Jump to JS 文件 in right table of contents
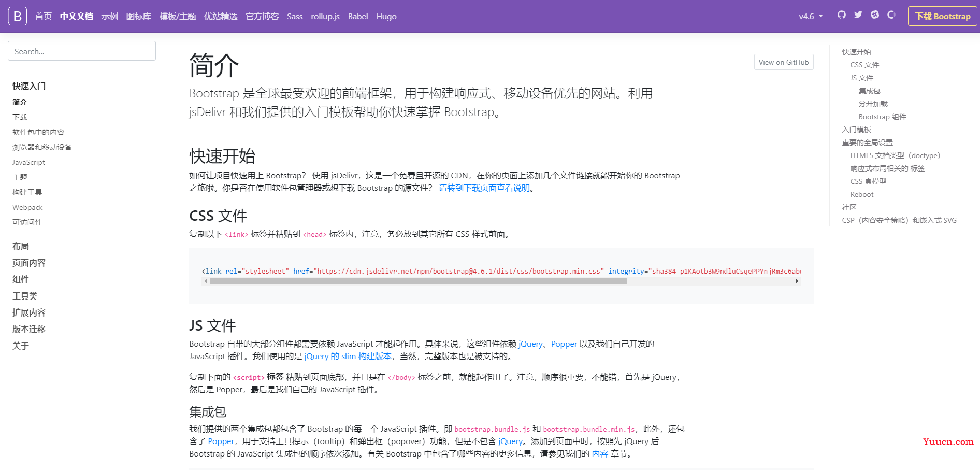This screenshot has width=980, height=470. tap(862, 78)
